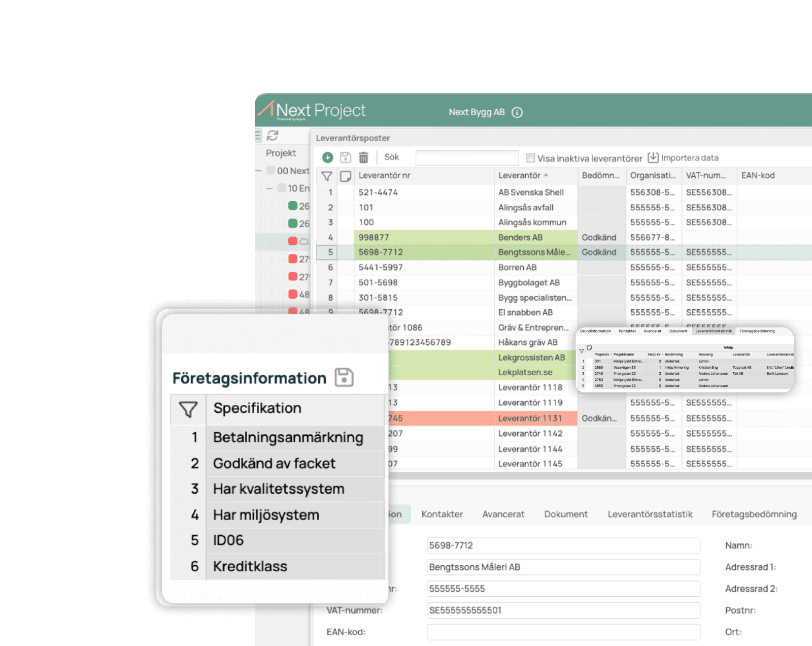Collapse the 00 Next tree node
Image resolution: width=812 pixels, height=646 pixels.
click(259, 171)
